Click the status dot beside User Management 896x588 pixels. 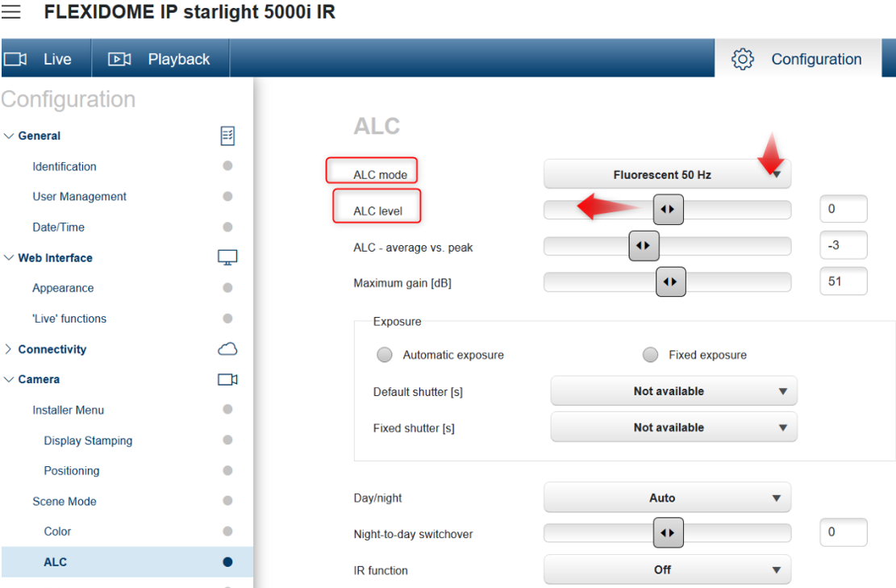(x=227, y=196)
